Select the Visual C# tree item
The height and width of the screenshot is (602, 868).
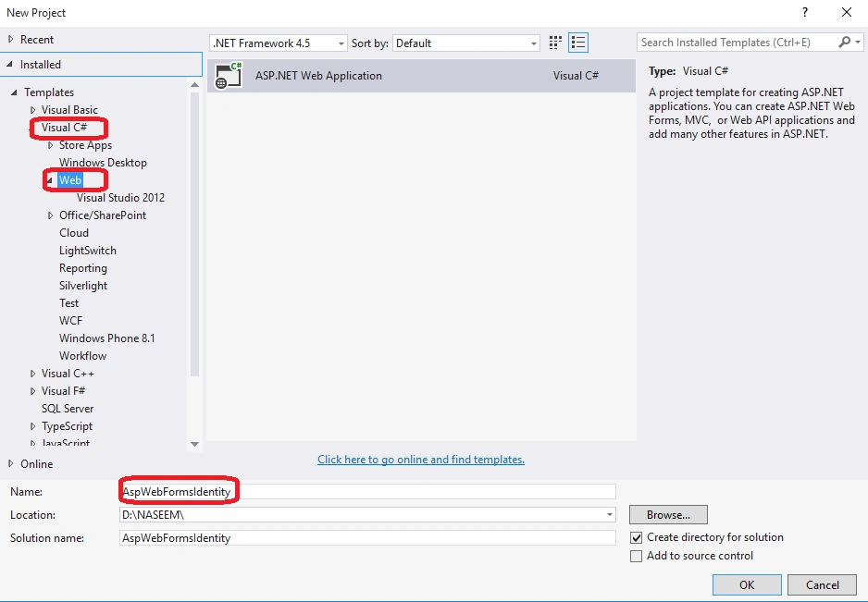64,128
